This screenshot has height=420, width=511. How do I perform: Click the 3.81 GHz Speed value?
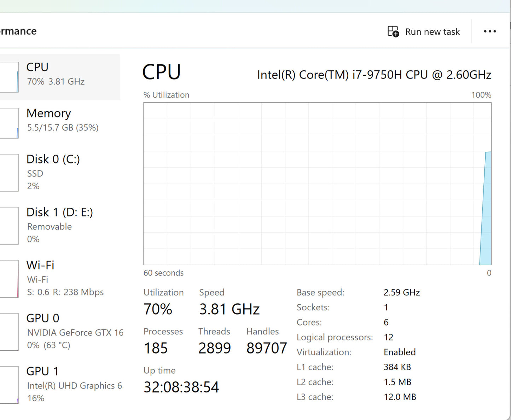point(229,309)
